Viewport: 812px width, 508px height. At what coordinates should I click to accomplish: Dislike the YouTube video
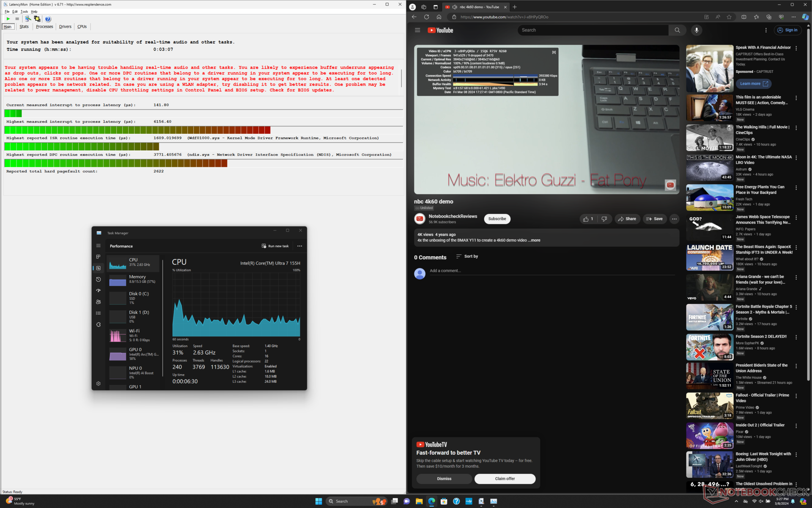tap(604, 219)
